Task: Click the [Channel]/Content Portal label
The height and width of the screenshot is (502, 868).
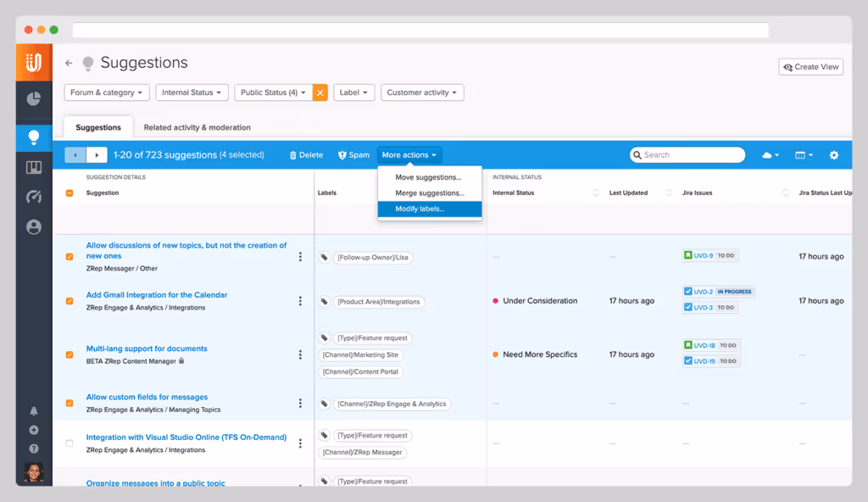Action: [x=360, y=371]
